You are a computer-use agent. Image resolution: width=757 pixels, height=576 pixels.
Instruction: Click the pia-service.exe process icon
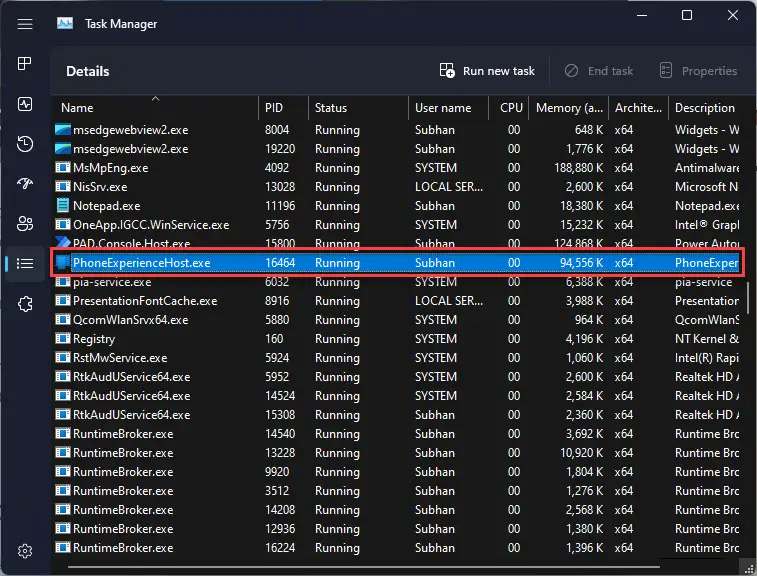click(x=63, y=281)
